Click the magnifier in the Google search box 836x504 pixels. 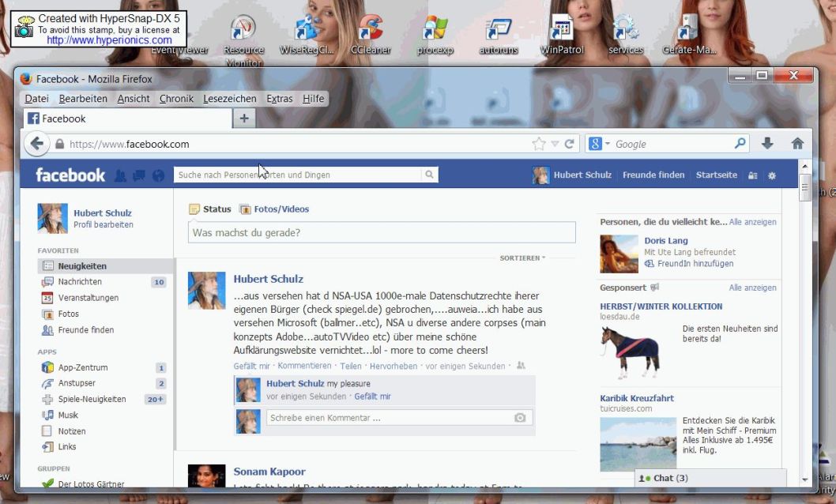tap(740, 143)
